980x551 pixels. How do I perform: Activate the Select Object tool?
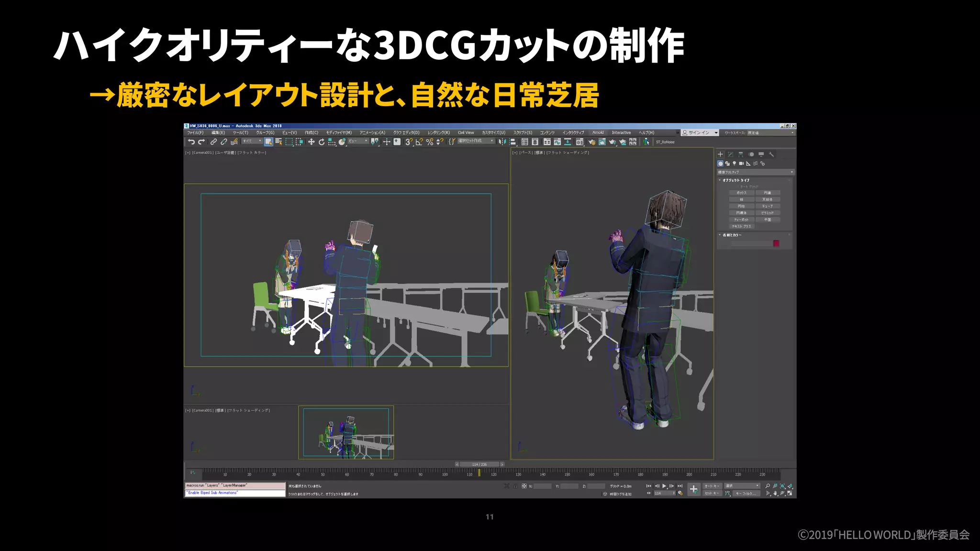268,142
